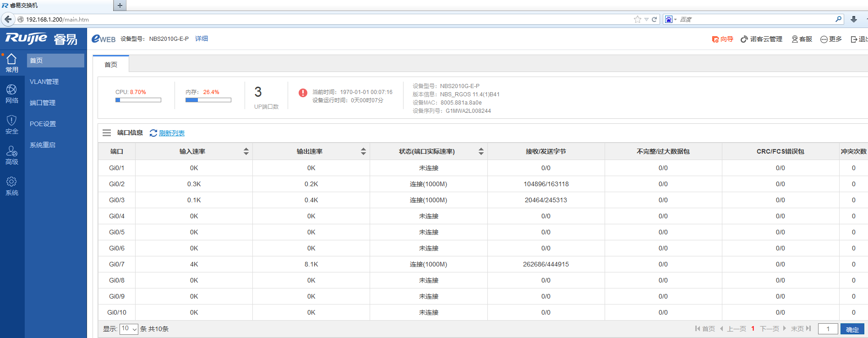The image size is (868, 338).
Task: Open the 系统 gear sidebar icon
Action: click(12, 186)
